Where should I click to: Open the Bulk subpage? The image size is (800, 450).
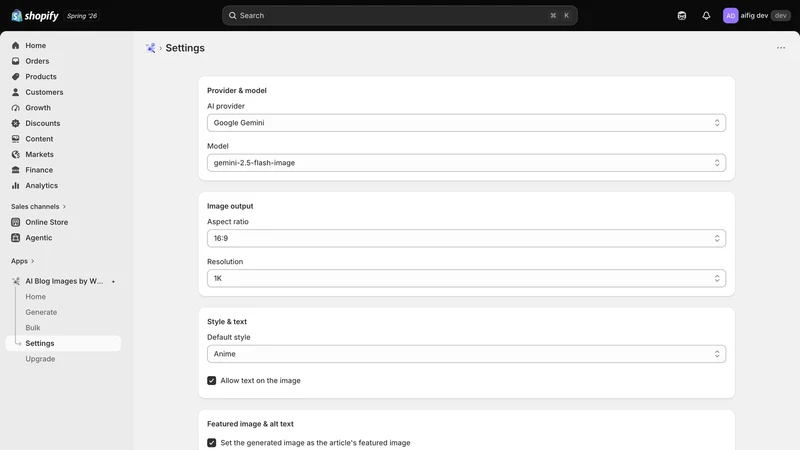click(x=33, y=328)
